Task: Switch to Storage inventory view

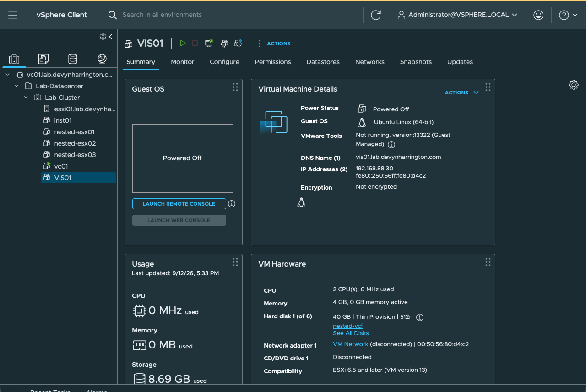Action: 73,59
